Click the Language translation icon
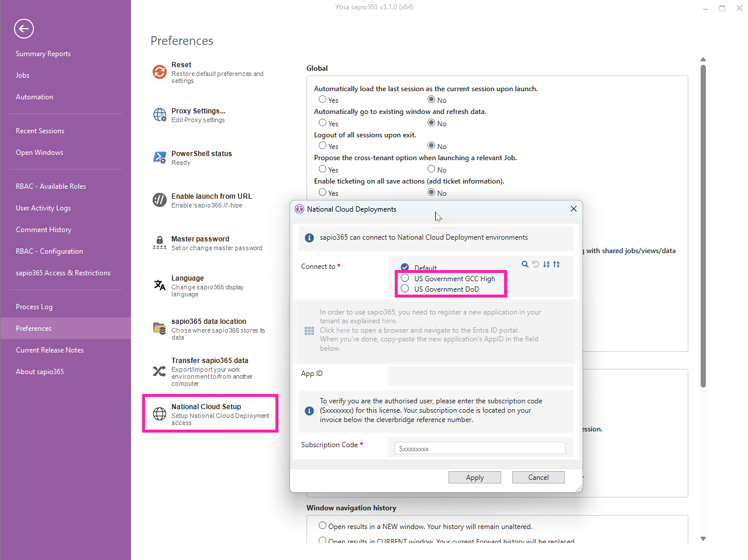 pos(159,285)
